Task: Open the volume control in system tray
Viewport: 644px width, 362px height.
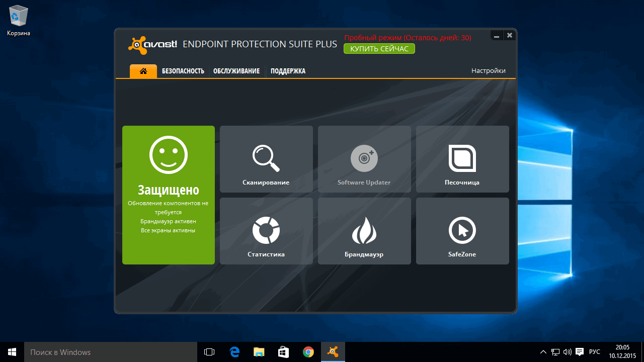Action: (x=567, y=352)
